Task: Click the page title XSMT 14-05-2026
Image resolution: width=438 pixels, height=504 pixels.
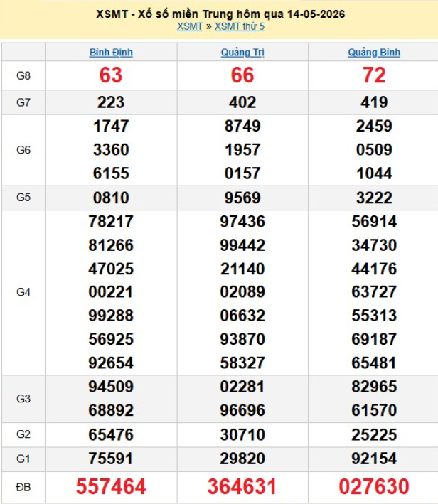Action: (x=220, y=14)
